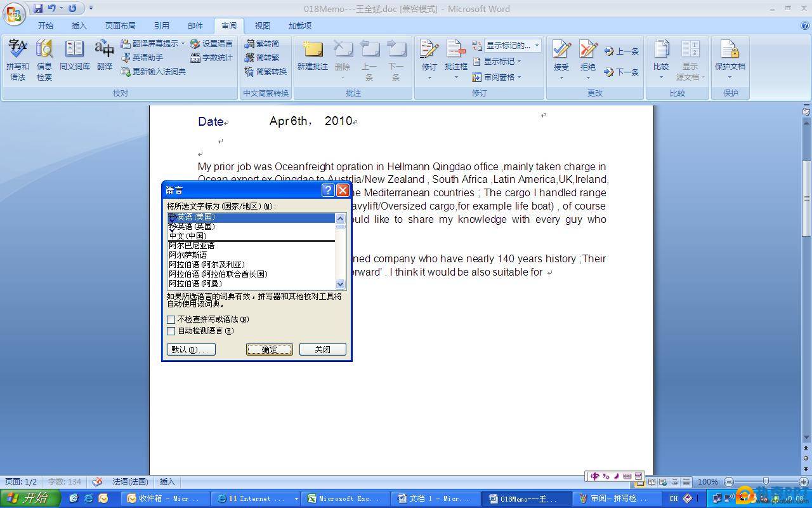Zoom in with plus button

pyautogui.click(x=804, y=482)
